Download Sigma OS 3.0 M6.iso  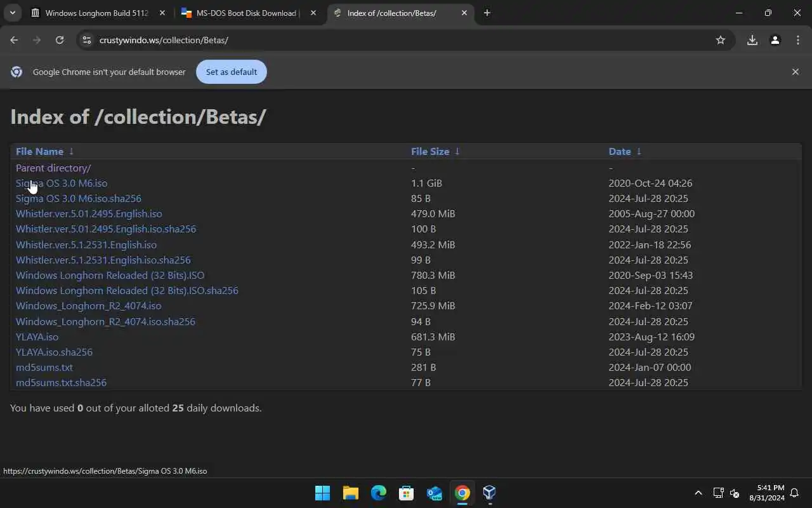point(62,183)
